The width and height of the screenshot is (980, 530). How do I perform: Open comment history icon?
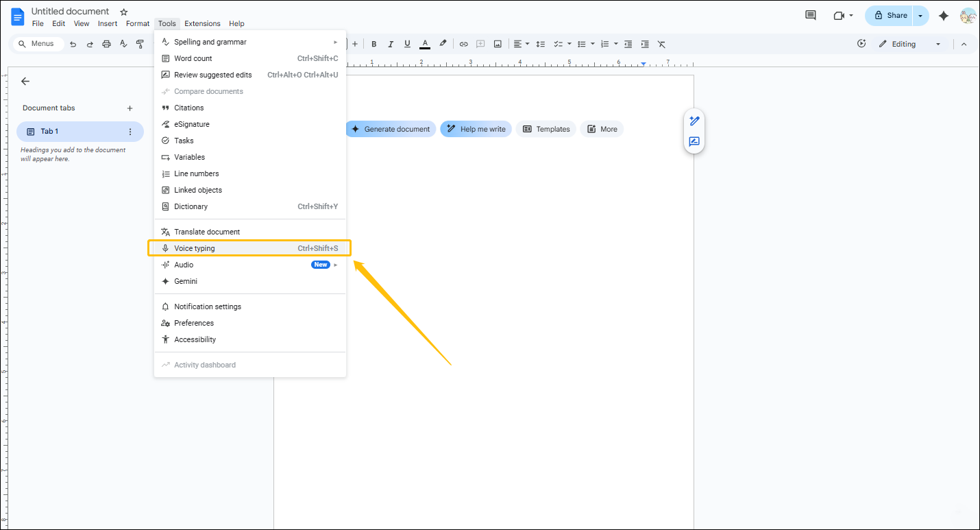coord(811,15)
